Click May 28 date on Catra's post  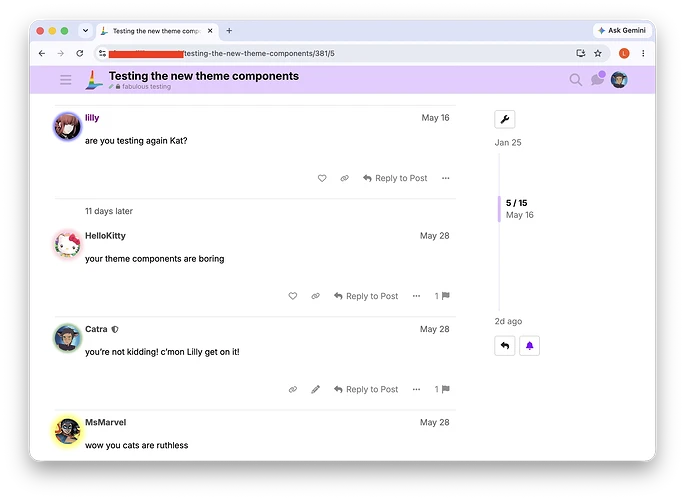click(x=434, y=329)
